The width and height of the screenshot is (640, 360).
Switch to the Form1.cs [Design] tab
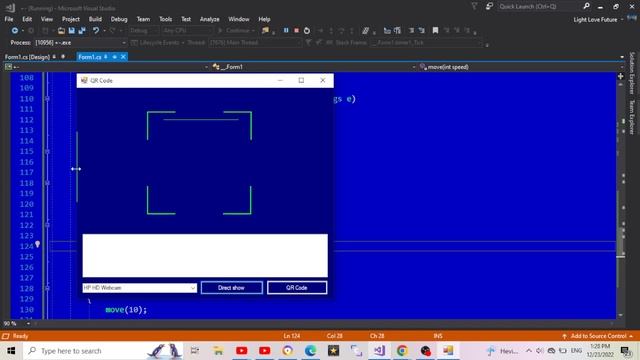click(27, 57)
